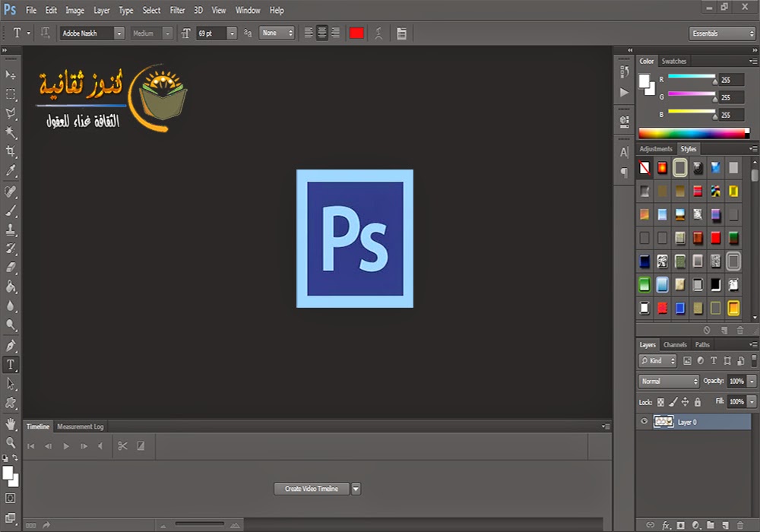Open the Window menu

[248, 10]
